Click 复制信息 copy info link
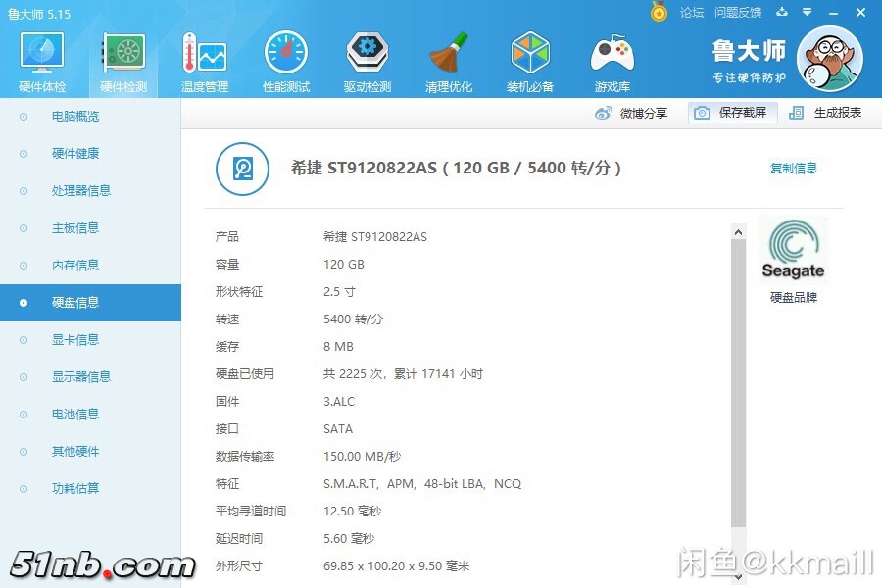 coord(793,168)
